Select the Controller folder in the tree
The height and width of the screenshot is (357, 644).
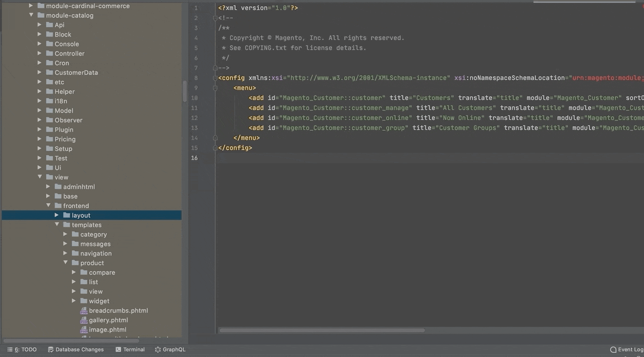tap(69, 53)
